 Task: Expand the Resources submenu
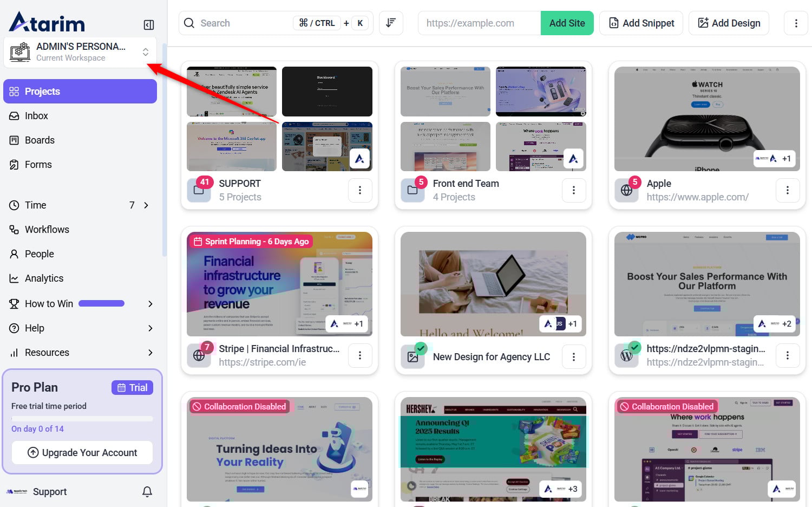click(x=150, y=353)
